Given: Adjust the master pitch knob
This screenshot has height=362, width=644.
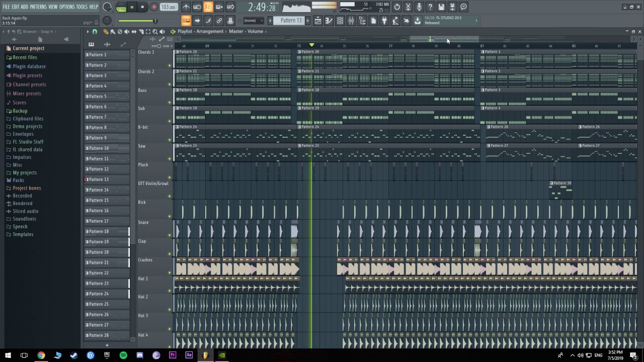Looking at the screenshot, I should [107, 21].
